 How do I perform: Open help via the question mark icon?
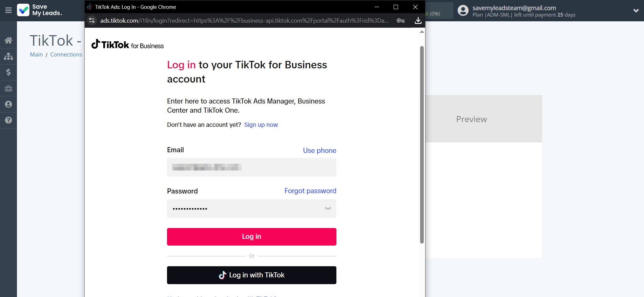[8, 120]
